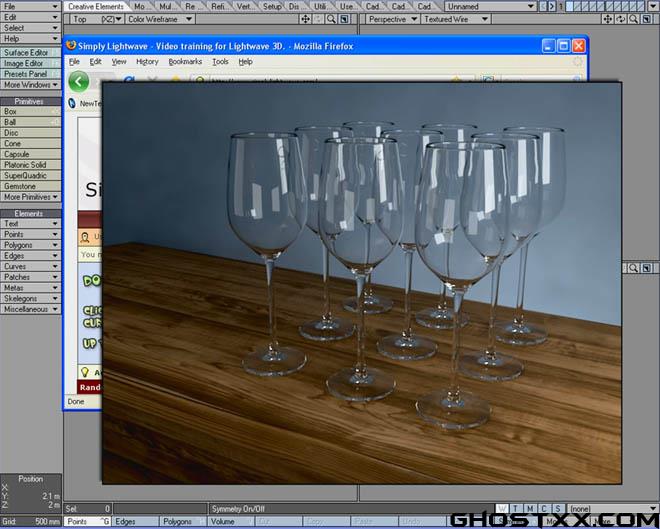Select the first layer slot in layer bank
This screenshot has height=529, width=660.
tap(569, 6)
